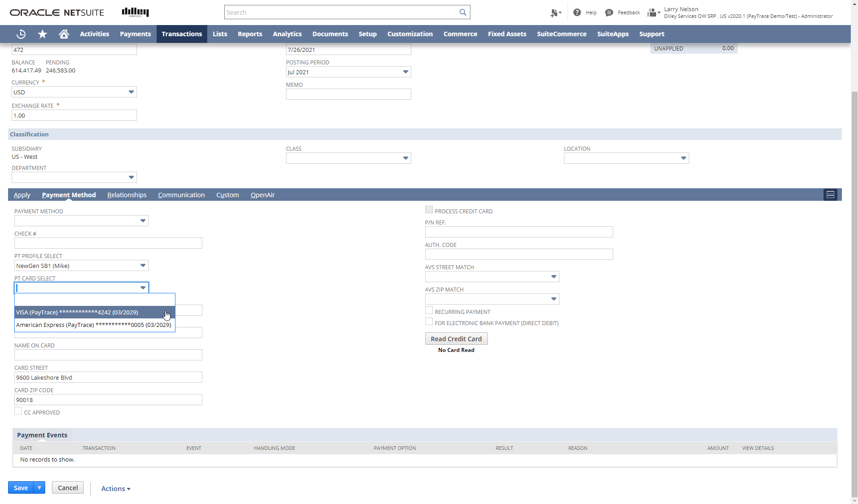Open the Activities menu
This screenshot has width=858, height=504.
coord(94,34)
